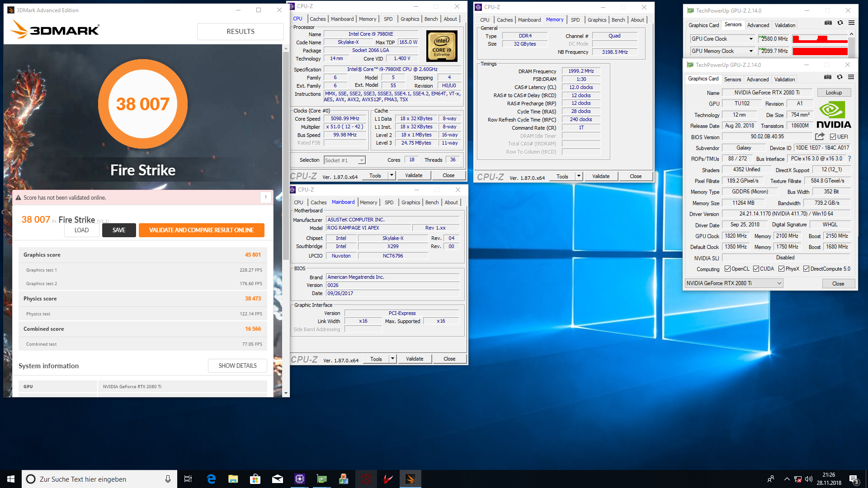This screenshot has height=488, width=868.
Task: Click GPU Memory Clock red sensor graph
Action: tap(820, 51)
